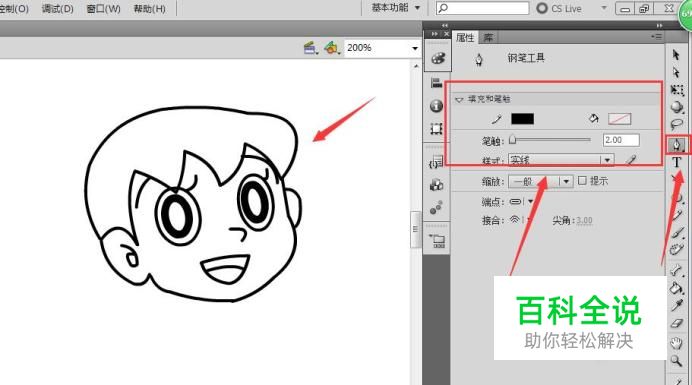Click the help search field
Screen dimensions: 692x385
tap(482, 8)
